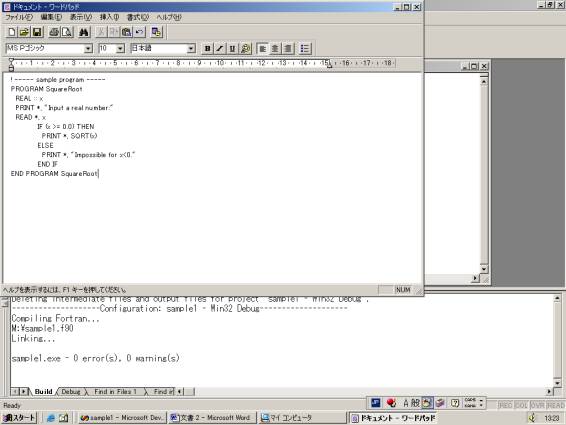Click the New document icon

pos(12,32)
